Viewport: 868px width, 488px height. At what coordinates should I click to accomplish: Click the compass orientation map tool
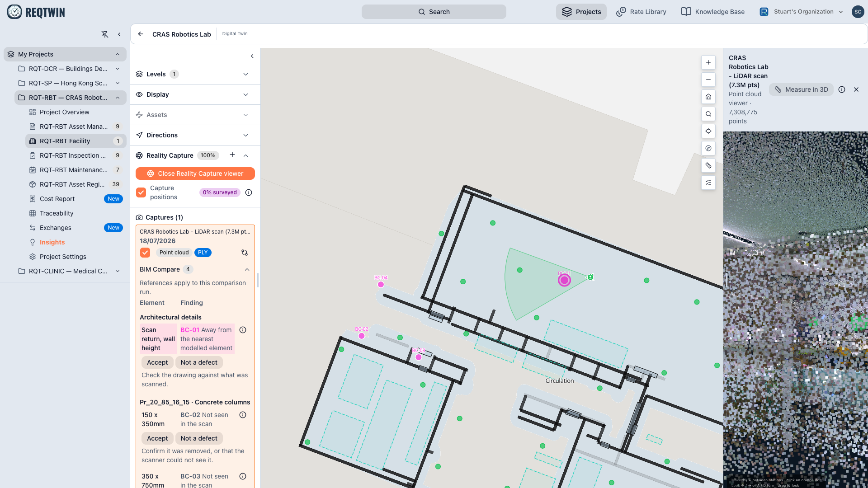tap(708, 148)
